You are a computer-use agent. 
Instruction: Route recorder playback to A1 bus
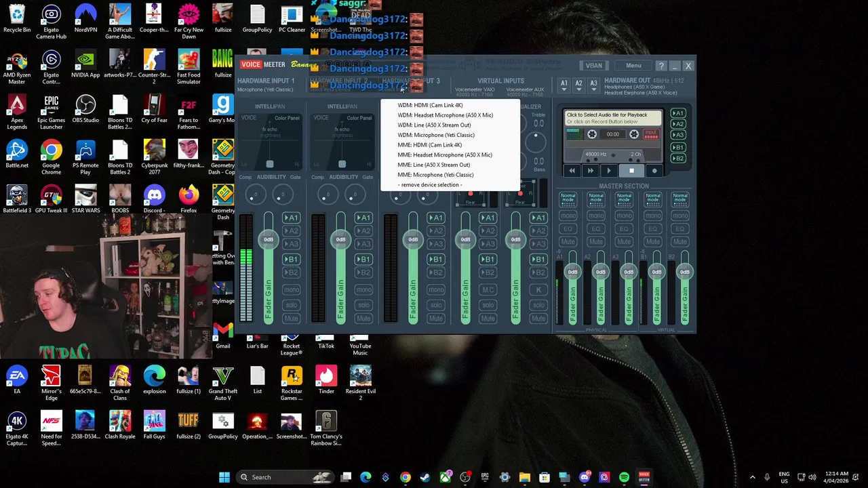pos(677,113)
